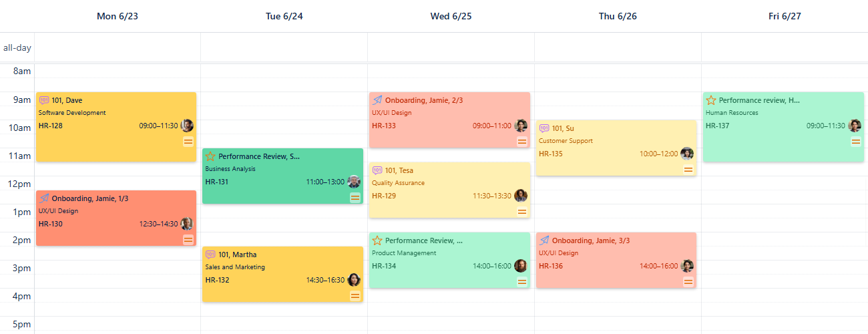Click the star icon on Friday's Performance review
Screen dimensions: 868x334
pyautogui.click(x=711, y=100)
